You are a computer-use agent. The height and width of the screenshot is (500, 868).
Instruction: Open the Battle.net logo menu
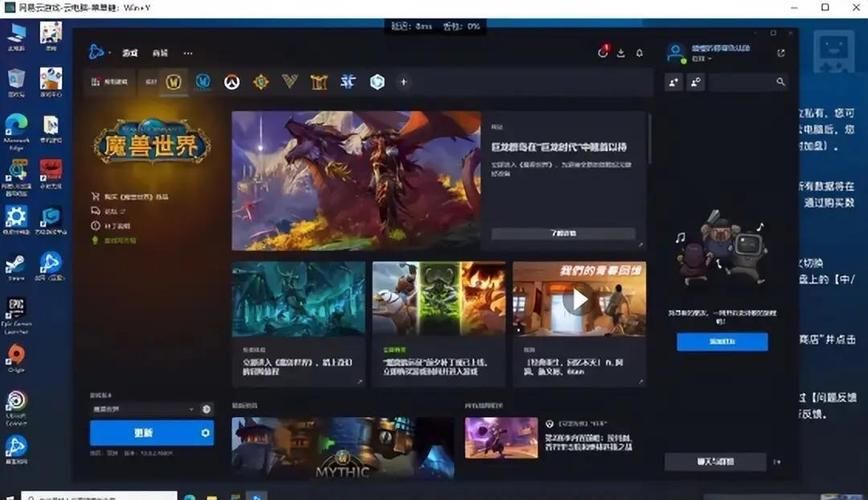click(x=96, y=52)
